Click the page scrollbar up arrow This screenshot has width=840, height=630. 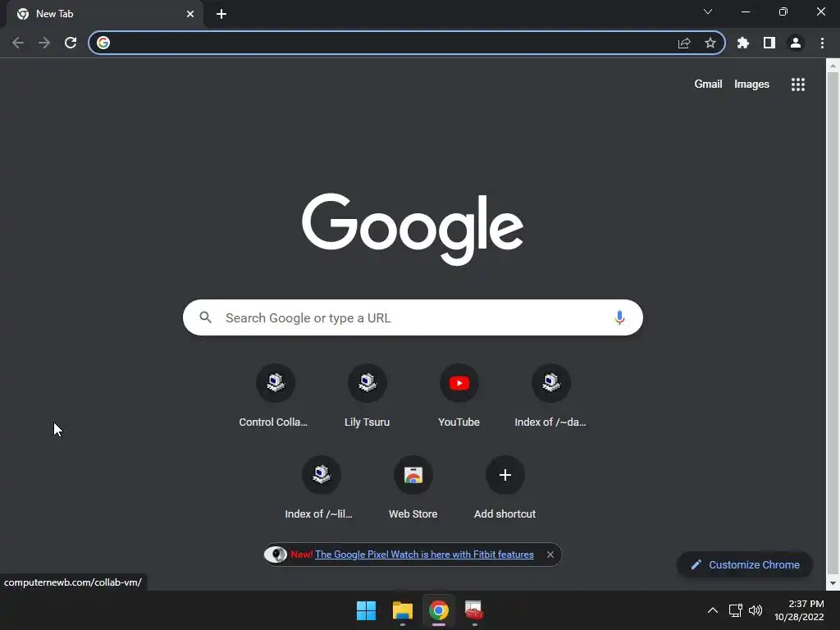click(833, 66)
